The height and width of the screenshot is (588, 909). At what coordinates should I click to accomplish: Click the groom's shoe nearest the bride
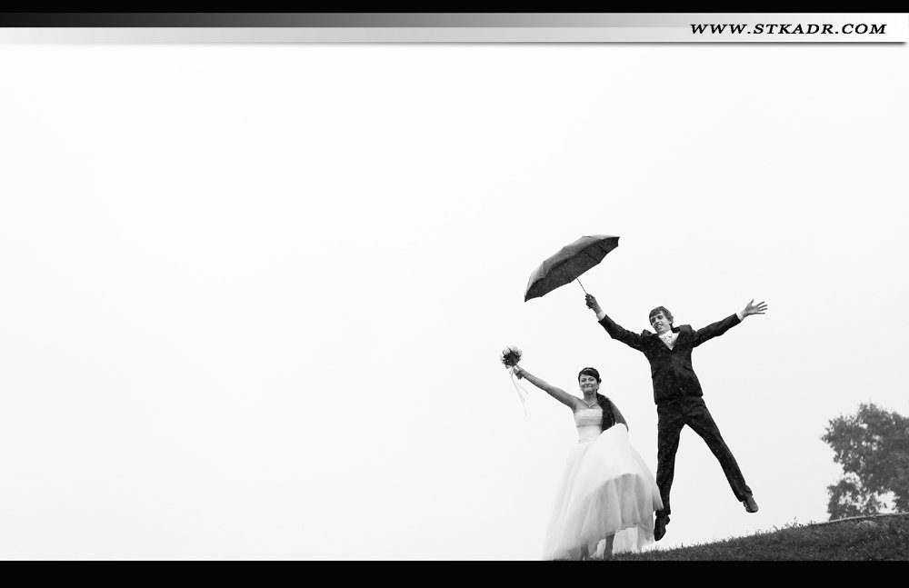click(x=660, y=528)
